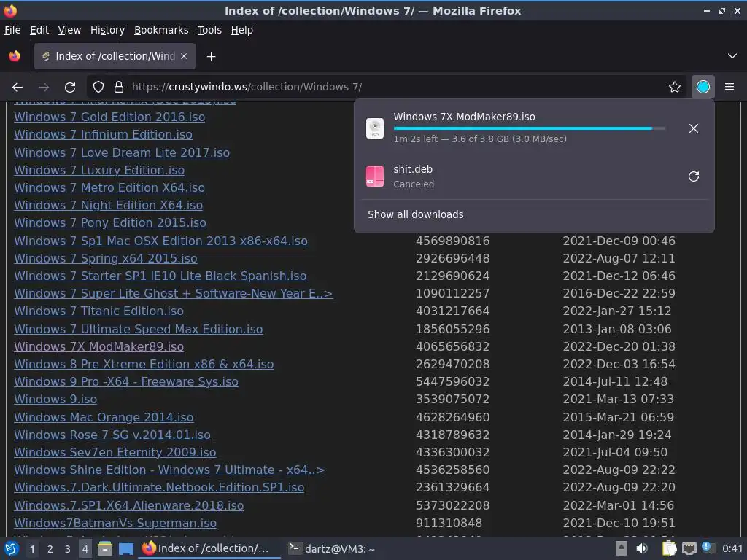The image size is (747, 560).
Task: Open Windows7BatmanVs Superman.iso link
Action: click(115, 524)
